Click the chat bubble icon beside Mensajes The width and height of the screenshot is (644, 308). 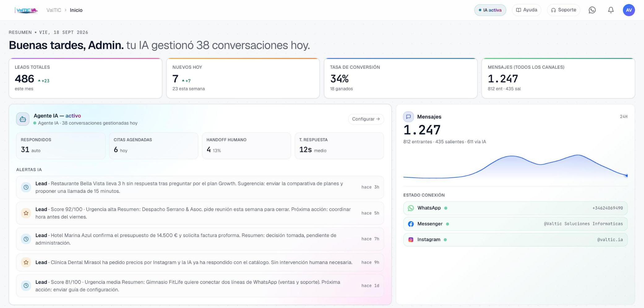(x=408, y=117)
